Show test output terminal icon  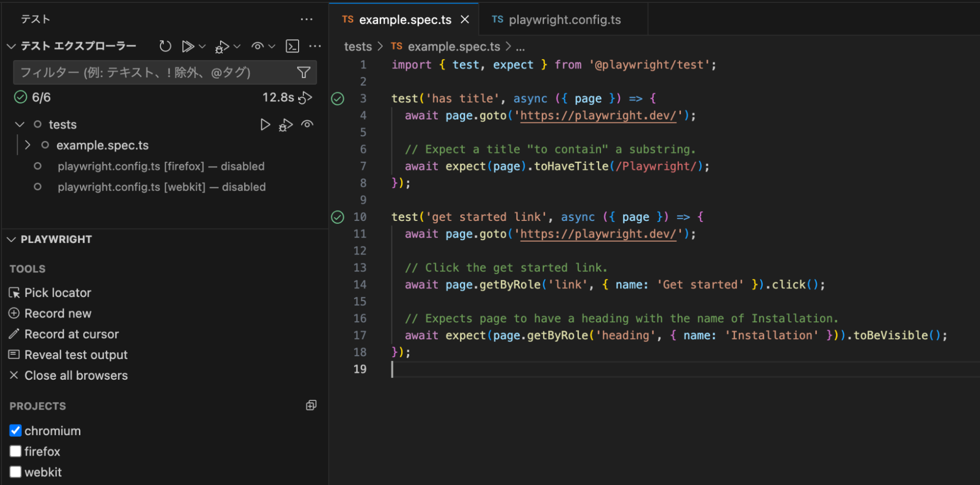(293, 46)
